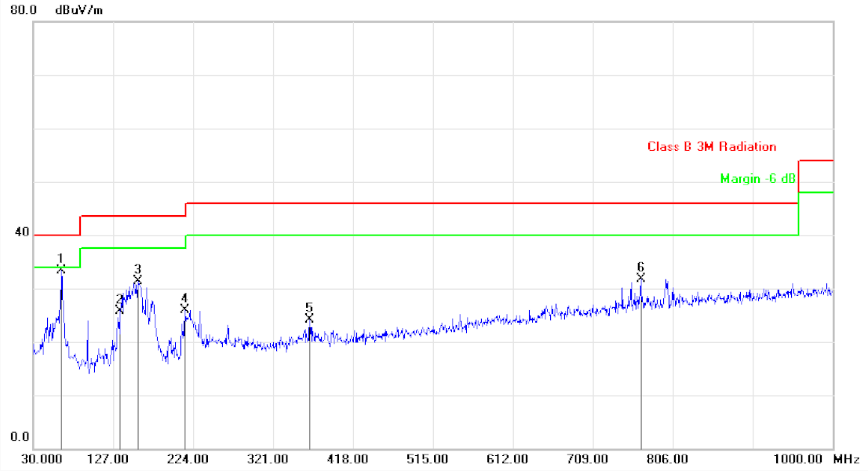This screenshot has width=868, height=471.
Task: Select peak marker 4 on the trace
Action: click(x=184, y=309)
